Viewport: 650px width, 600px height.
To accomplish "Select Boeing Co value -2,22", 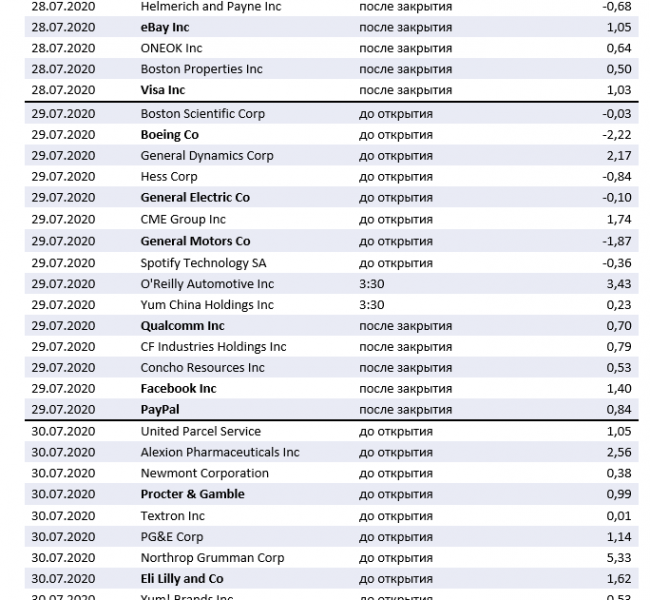I will pyautogui.click(x=617, y=135).
